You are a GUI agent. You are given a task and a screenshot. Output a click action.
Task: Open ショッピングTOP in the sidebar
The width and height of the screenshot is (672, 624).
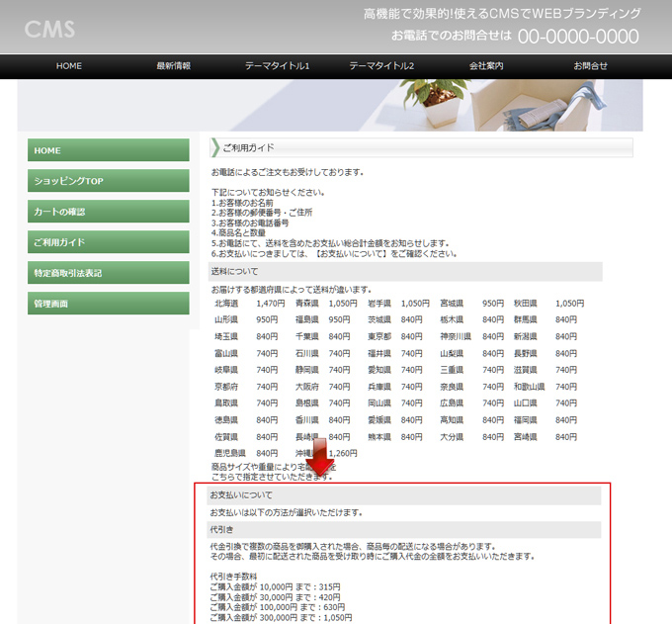108,181
